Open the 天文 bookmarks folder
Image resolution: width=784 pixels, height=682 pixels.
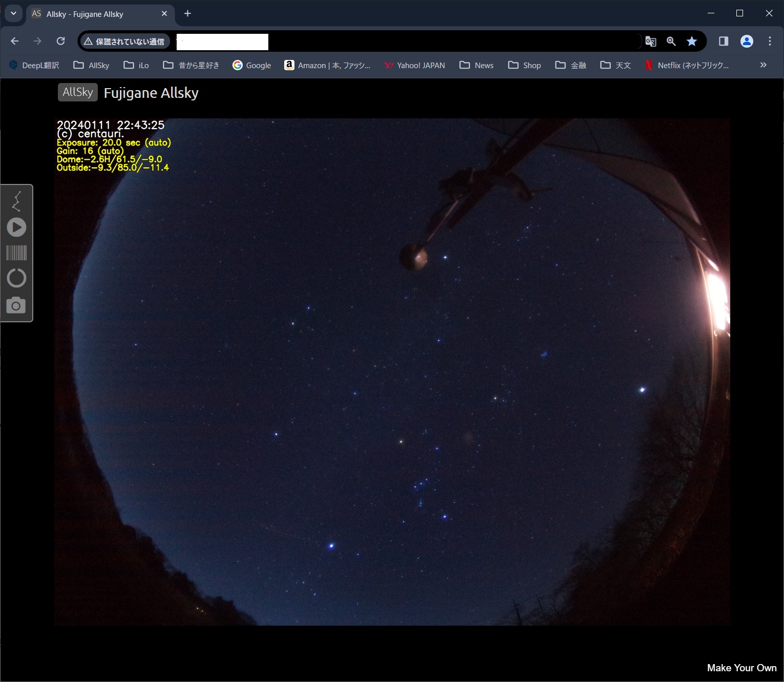pyautogui.click(x=616, y=65)
